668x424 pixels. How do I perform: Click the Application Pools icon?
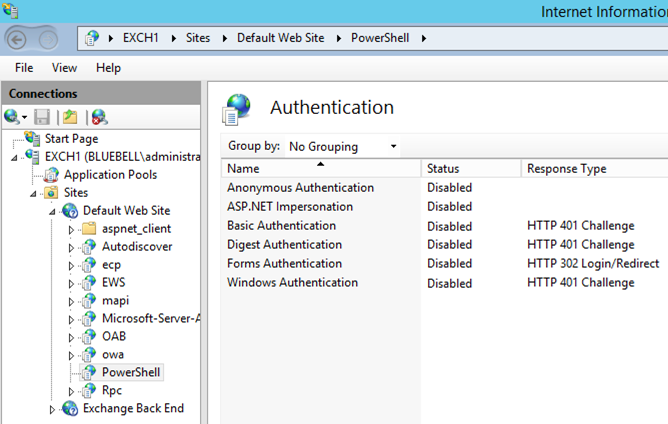[x=51, y=175]
